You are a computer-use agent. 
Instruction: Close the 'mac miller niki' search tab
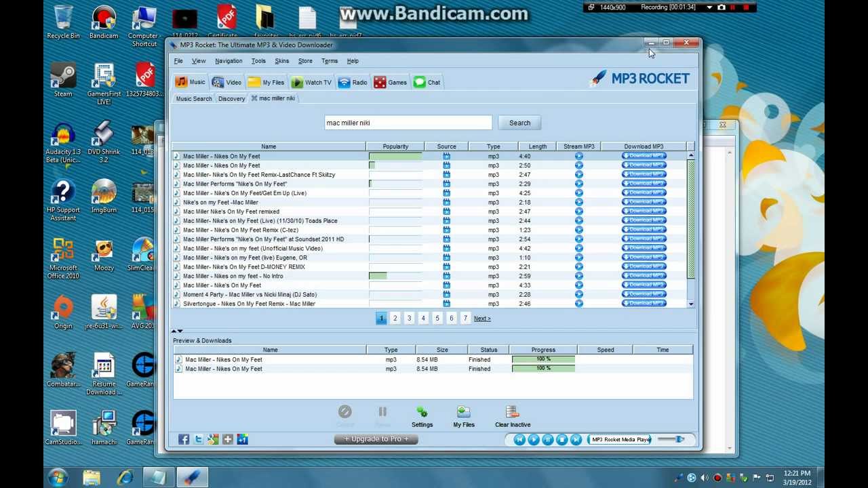point(254,98)
